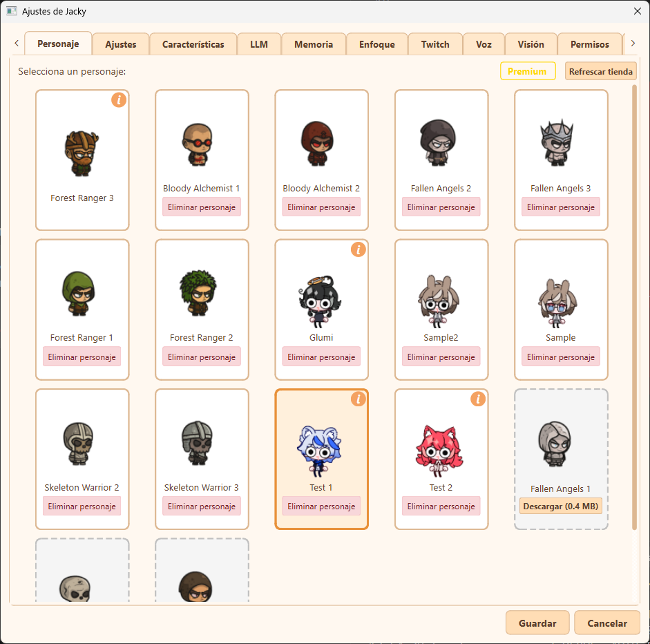Select the Fallen Angels 1 store sprite
This screenshot has height=644, width=650.
pyautogui.click(x=555, y=444)
